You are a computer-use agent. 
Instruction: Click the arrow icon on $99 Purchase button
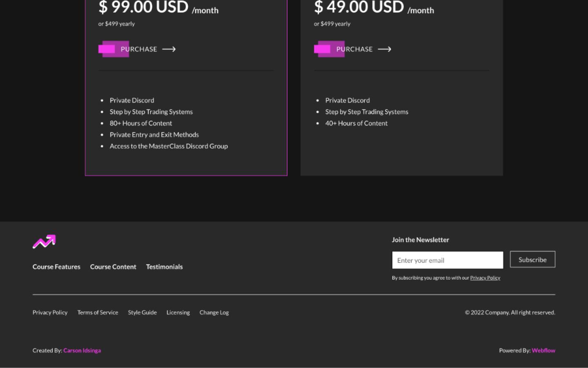[x=169, y=49]
